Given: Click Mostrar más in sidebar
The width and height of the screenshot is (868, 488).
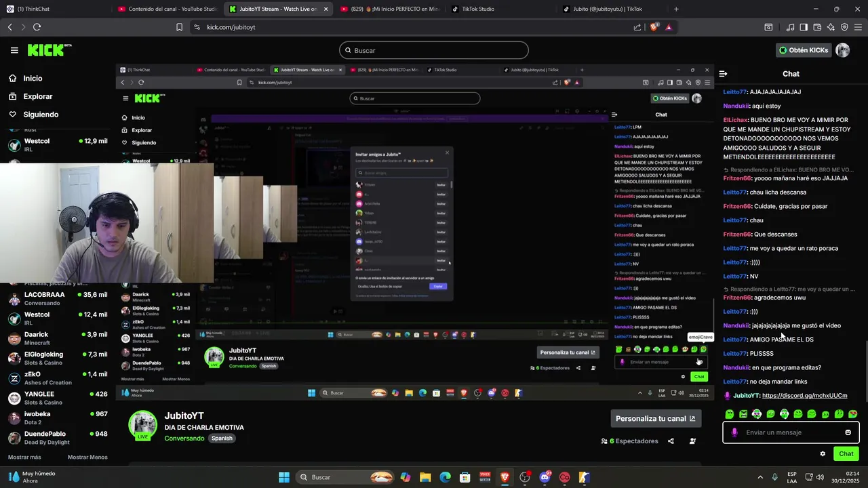Looking at the screenshot, I should (x=24, y=457).
